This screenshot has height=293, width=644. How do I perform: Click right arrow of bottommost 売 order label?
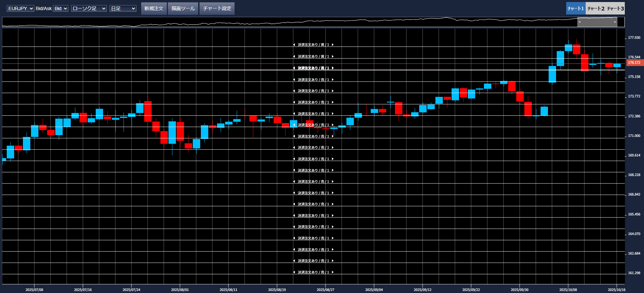[x=333, y=272]
